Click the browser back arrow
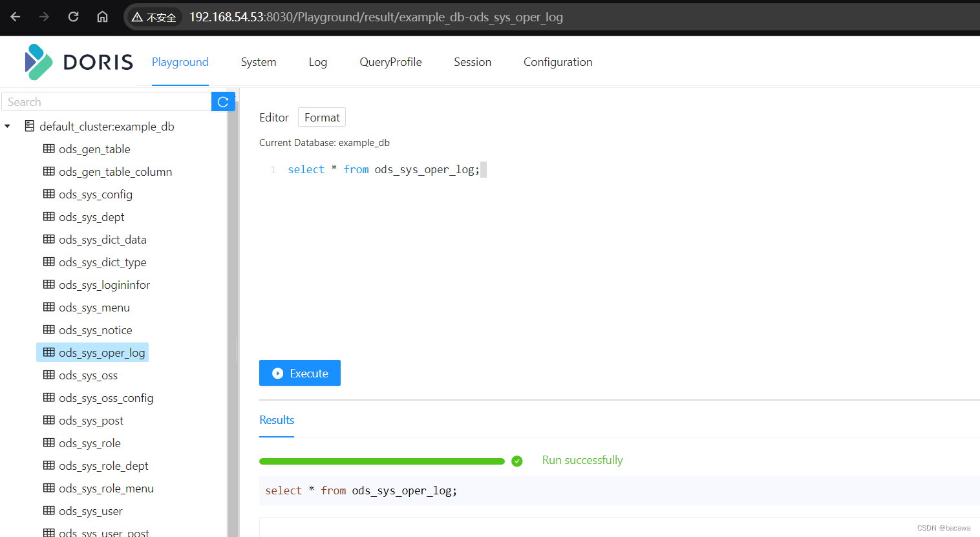 point(16,17)
